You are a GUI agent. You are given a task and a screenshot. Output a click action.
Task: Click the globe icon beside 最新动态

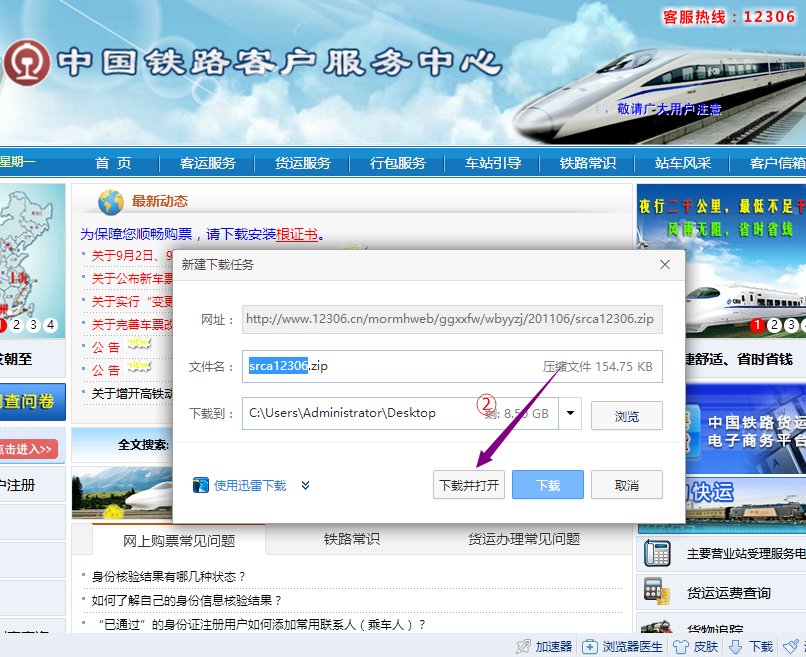click(111, 201)
